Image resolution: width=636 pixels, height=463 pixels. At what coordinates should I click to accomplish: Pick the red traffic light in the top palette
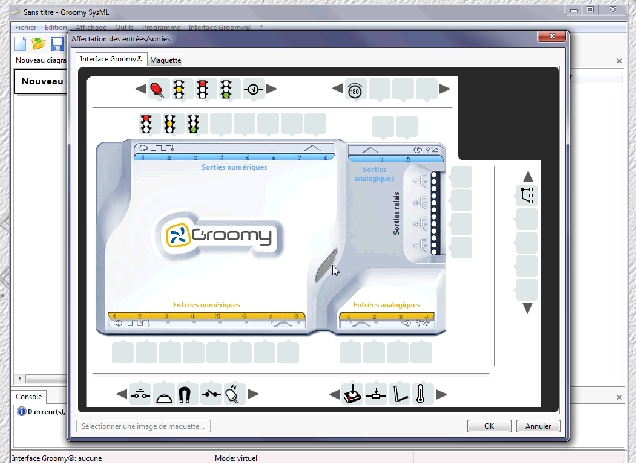202,89
